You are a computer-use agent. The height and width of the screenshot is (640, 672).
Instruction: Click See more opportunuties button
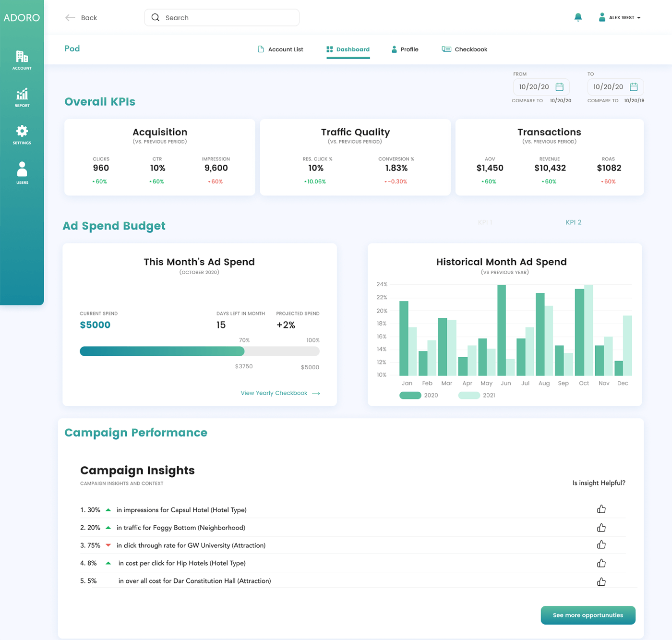[588, 615]
